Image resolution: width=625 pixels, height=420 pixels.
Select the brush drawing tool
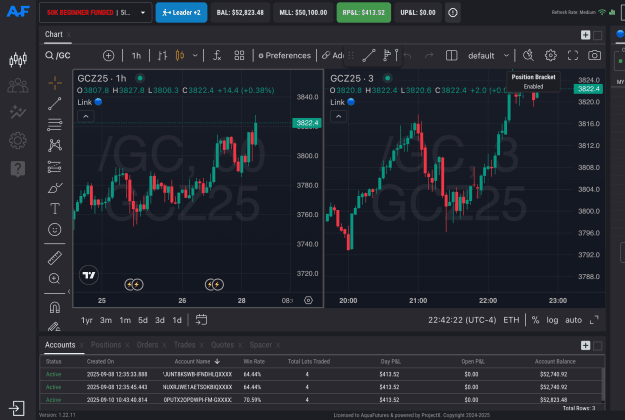tap(55, 188)
